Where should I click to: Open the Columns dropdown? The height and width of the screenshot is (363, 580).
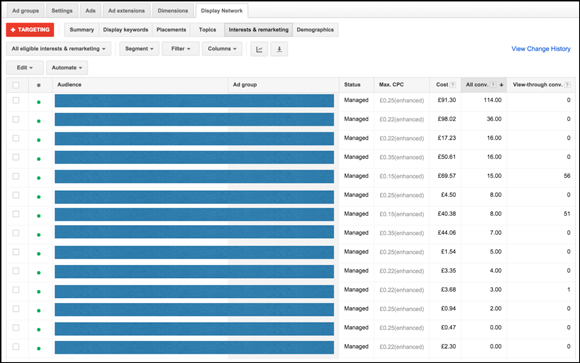click(x=222, y=49)
